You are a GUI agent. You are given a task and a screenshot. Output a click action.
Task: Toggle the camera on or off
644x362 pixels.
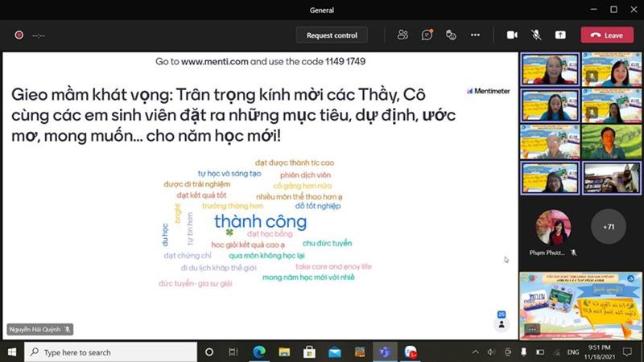pyautogui.click(x=512, y=35)
